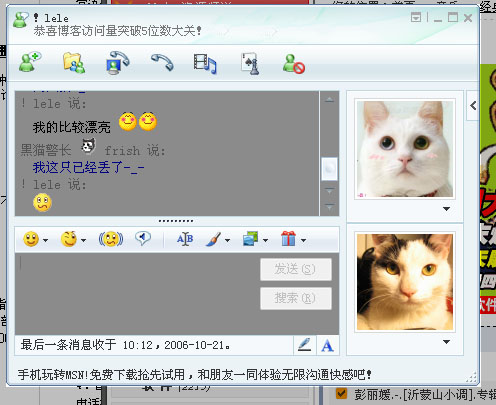Click the 发送(S) send button
The height and width of the screenshot is (405, 496).
tap(296, 269)
